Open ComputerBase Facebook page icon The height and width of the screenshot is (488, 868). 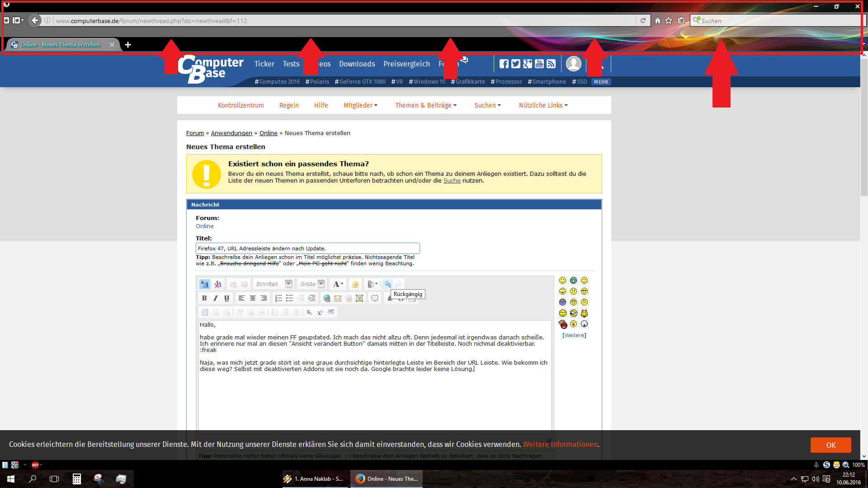[504, 64]
